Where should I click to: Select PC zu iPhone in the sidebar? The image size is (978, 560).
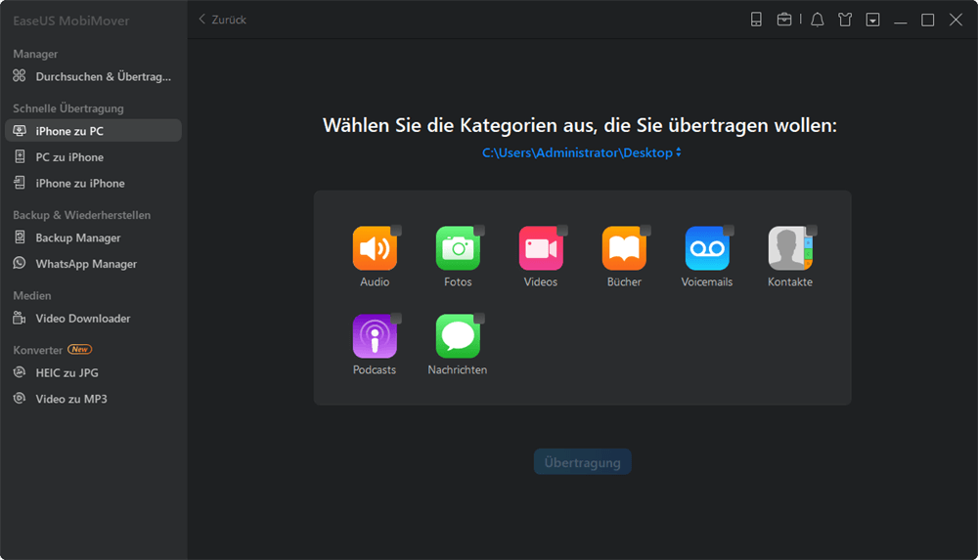point(93,157)
